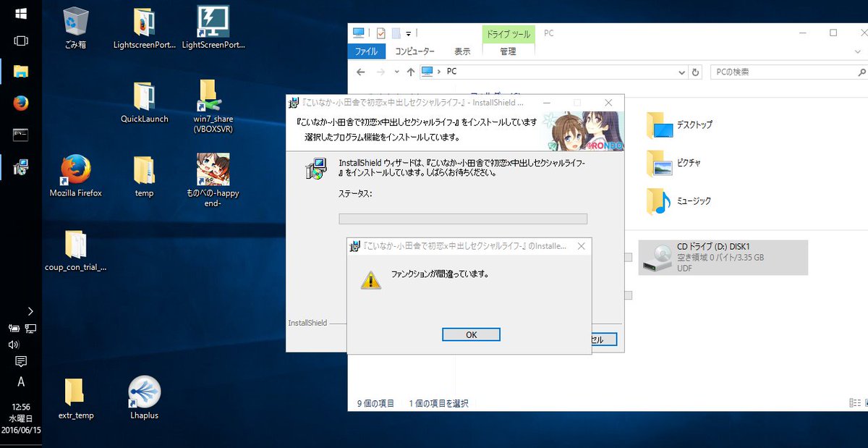Click '1 個の項目を選択' status text
Viewport: 868px width, 448px height.
438,403
